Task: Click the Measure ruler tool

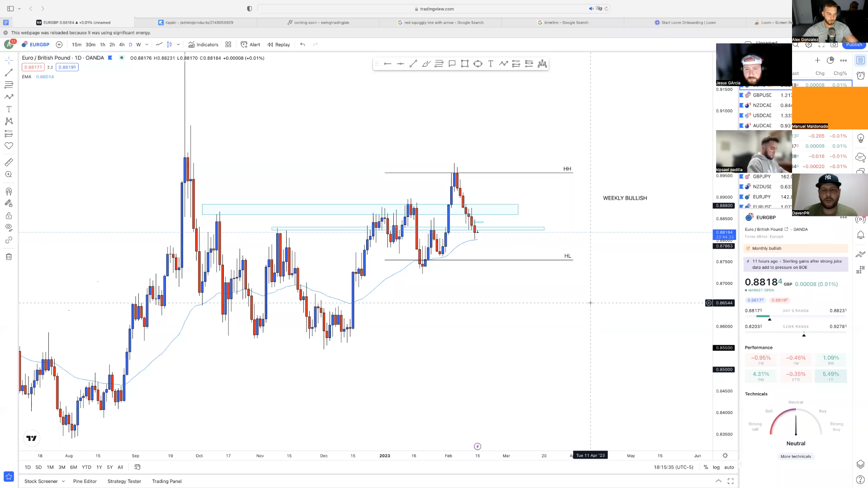Action: point(9,162)
